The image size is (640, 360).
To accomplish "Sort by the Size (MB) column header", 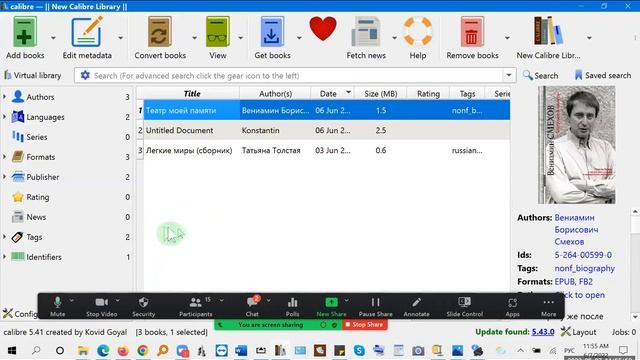I will click(380, 94).
